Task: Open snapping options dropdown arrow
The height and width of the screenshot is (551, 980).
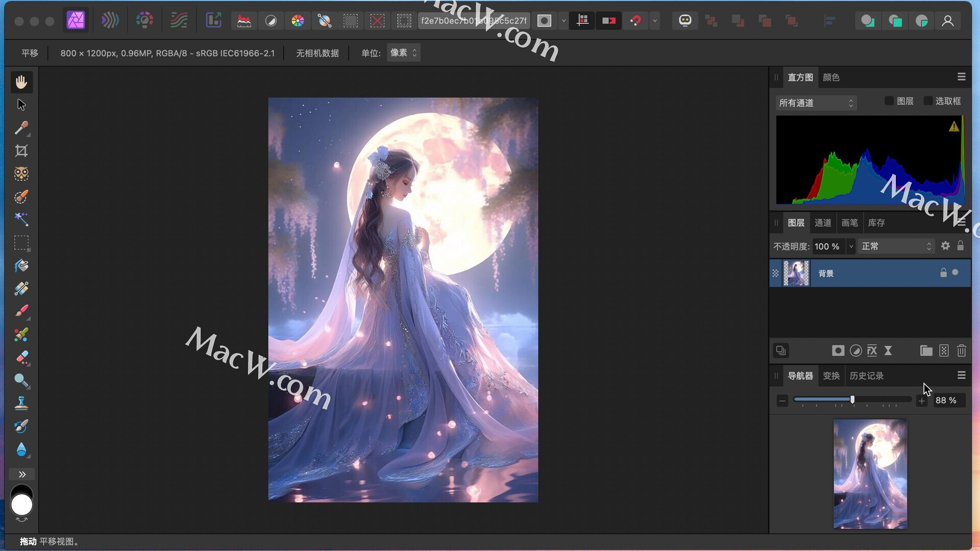Action: [655, 21]
